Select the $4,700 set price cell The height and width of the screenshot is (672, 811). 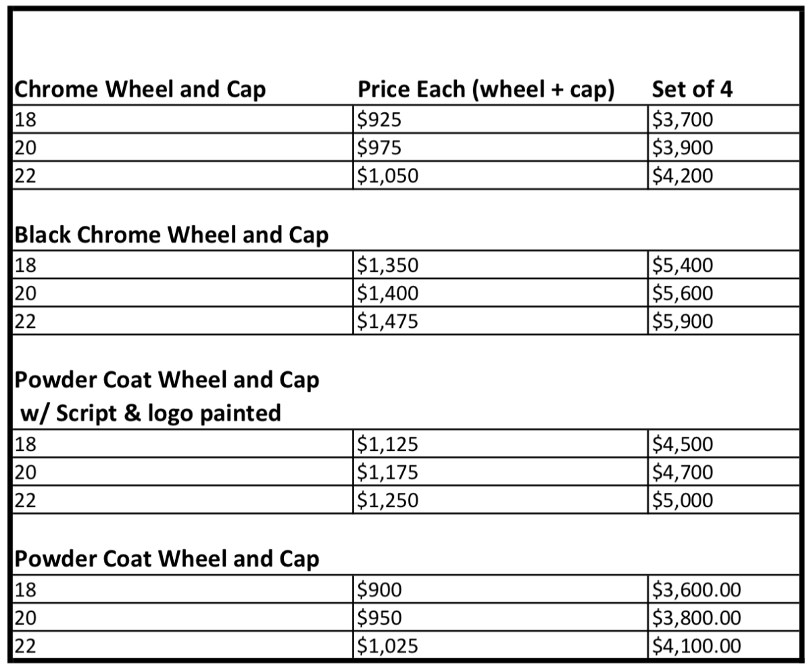pyautogui.click(x=683, y=472)
